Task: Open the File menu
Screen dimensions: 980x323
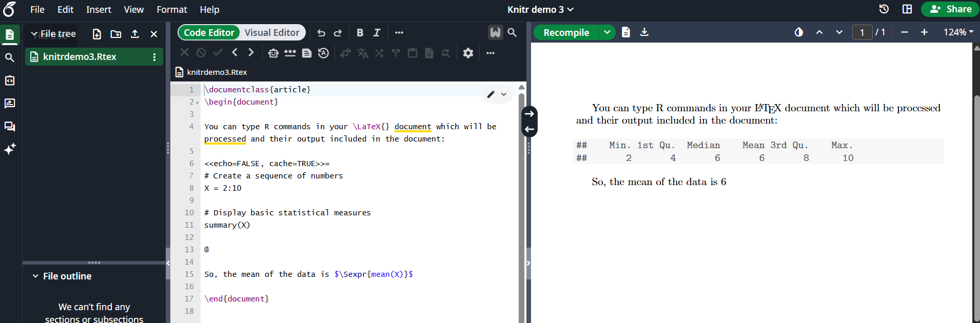Action: point(37,9)
